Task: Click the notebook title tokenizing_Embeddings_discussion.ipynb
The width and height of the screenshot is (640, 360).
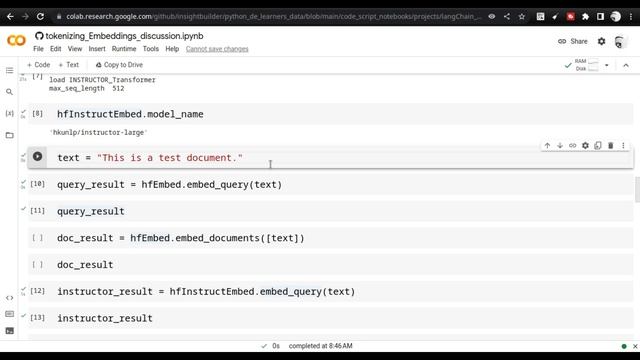Action: tap(124, 36)
